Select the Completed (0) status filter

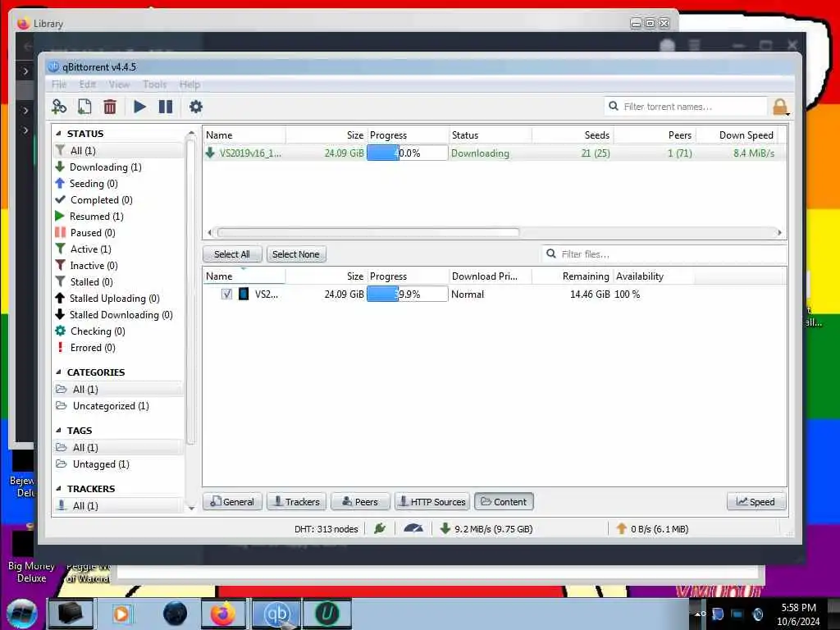(101, 200)
